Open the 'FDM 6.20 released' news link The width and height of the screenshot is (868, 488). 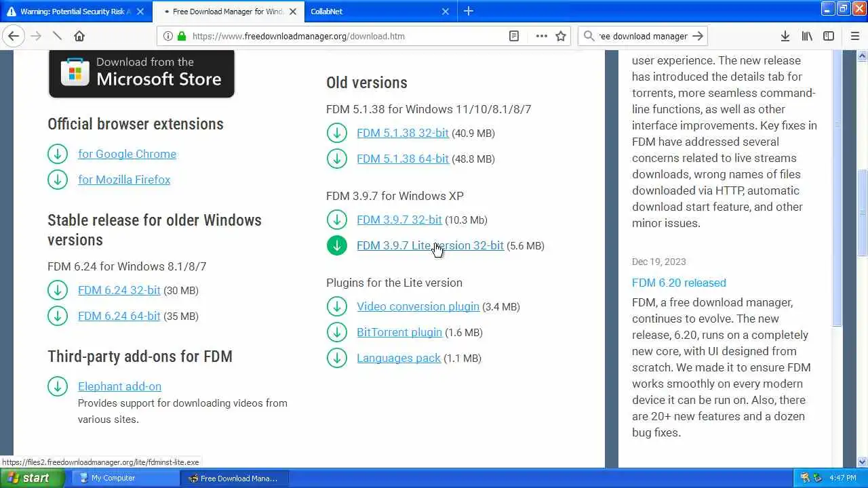(x=679, y=283)
